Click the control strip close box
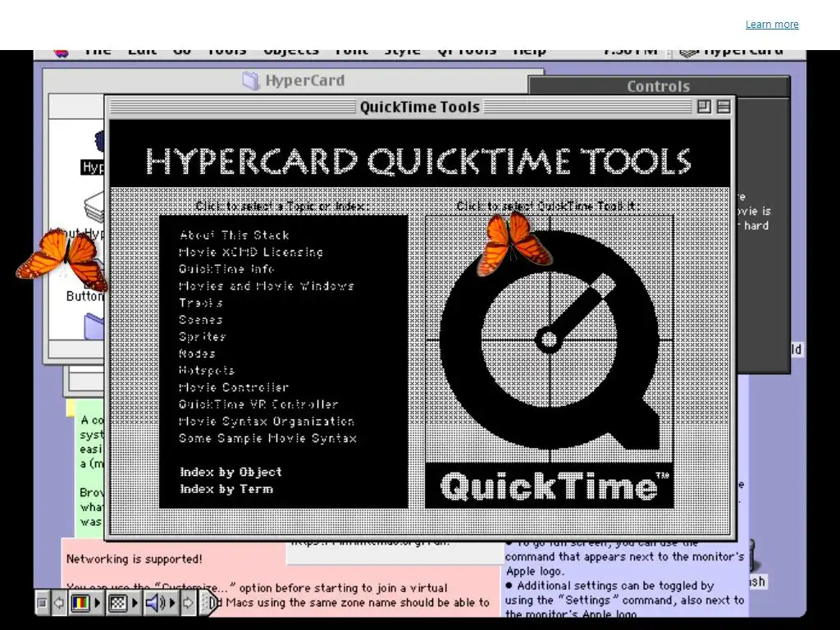 pyautogui.click(x=43, y=603)
